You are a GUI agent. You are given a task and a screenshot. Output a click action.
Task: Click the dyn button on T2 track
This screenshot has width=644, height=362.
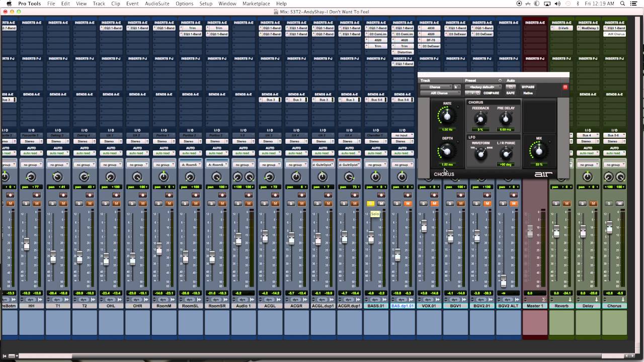(x=84, y=300)
